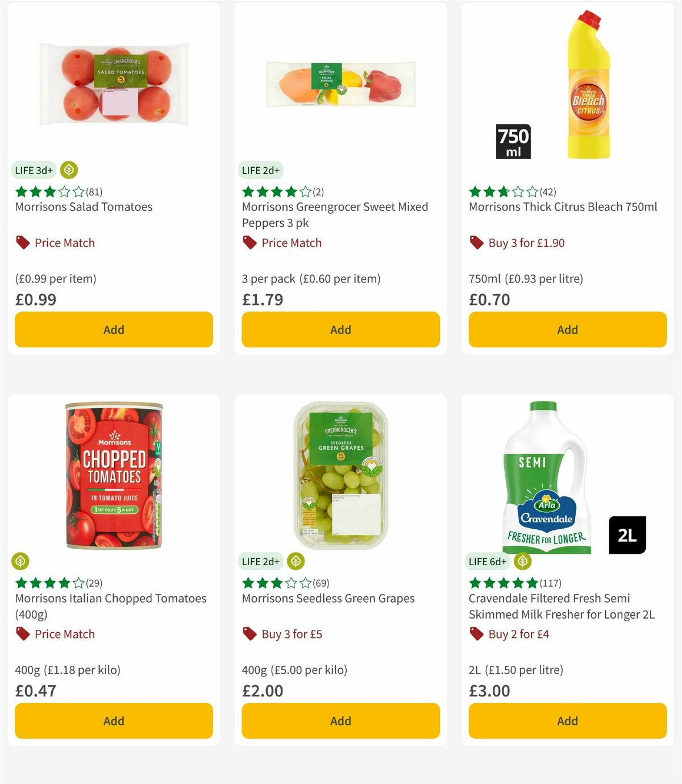Select the Price Match tag icon for Sweet Mixed Peppers

click(249, 242)
